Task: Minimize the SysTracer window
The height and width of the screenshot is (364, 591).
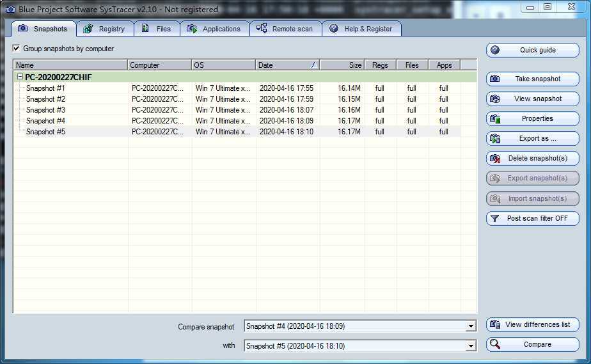Action: pyautogui.click(x=530, y=7)
